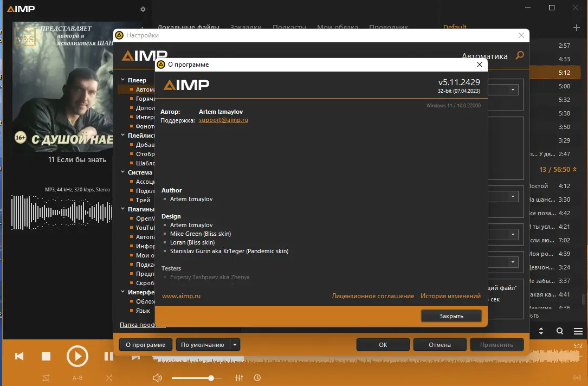The image size is (588, 386).
Task: Stop playback with the stop button
Action: (46, 356)
